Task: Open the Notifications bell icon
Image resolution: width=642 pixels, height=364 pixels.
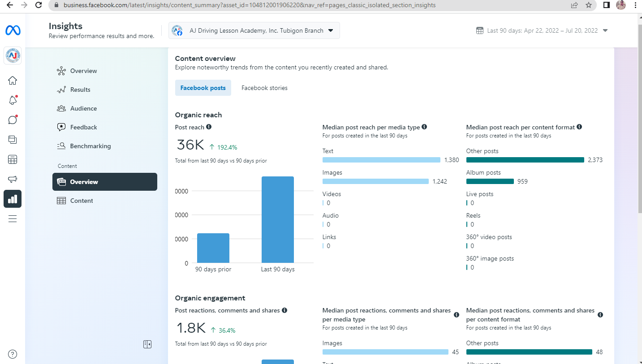Action: click(x=13, y=100)
